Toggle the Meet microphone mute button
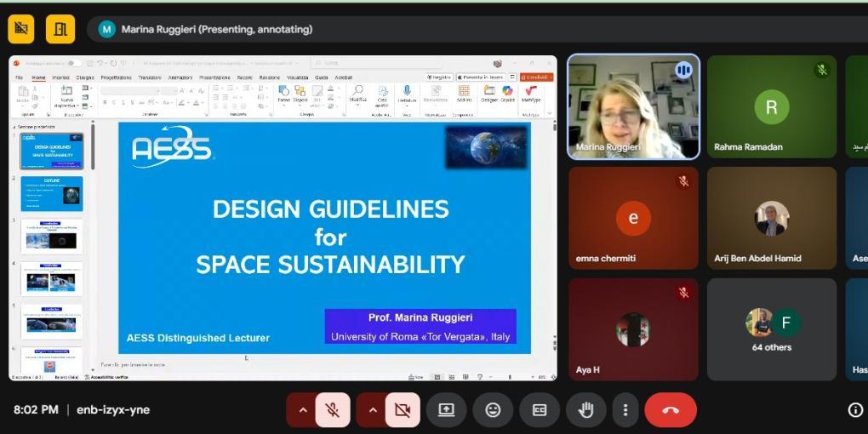The width and height of the screenshot is (868, 434). (332, 409)
